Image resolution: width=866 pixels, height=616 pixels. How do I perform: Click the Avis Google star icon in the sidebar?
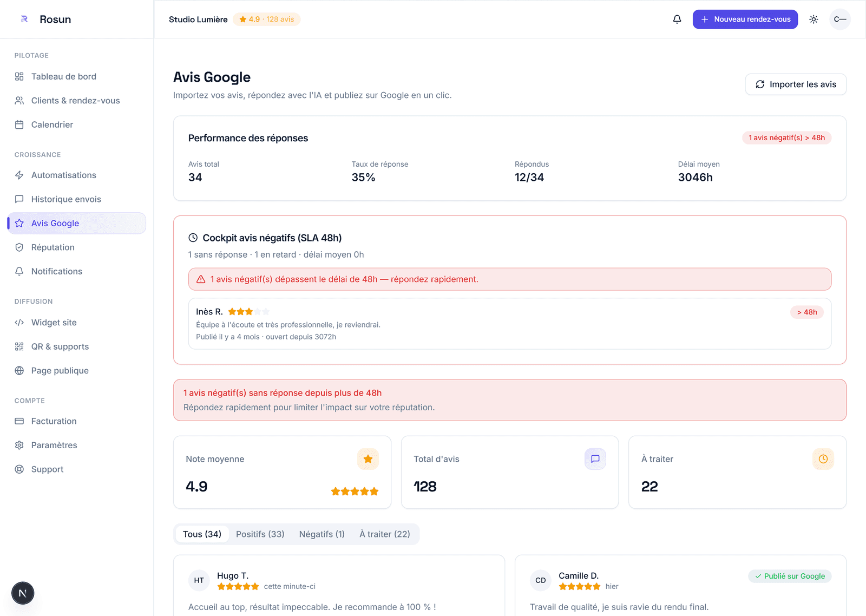coord(19,223)
